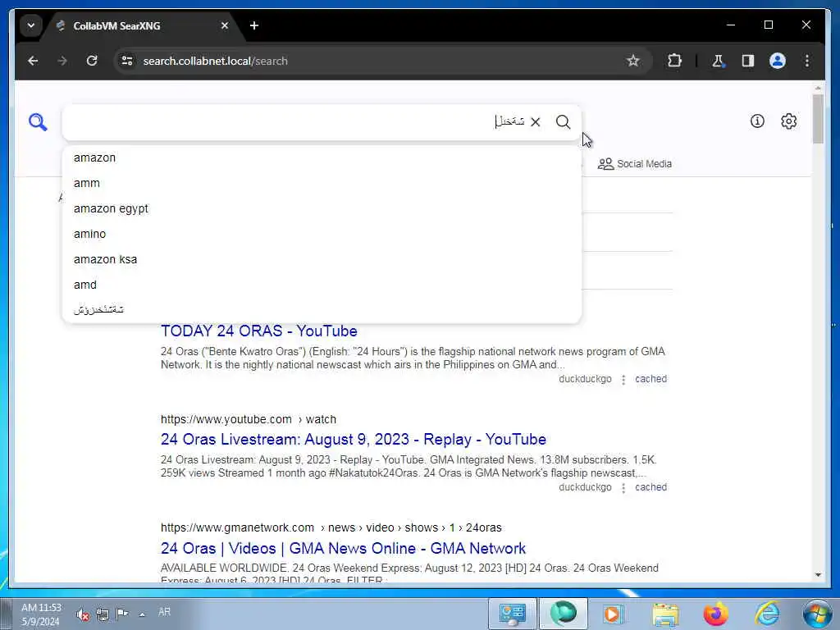Viewport: 840px width, 630px height.
Task: Close the CollabVM SearXNG tab
Action: (x=225, y=25)
